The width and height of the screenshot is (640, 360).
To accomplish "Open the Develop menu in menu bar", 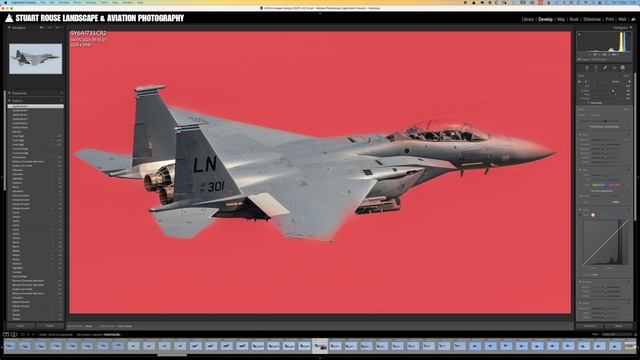I will [x=64, y=2].
